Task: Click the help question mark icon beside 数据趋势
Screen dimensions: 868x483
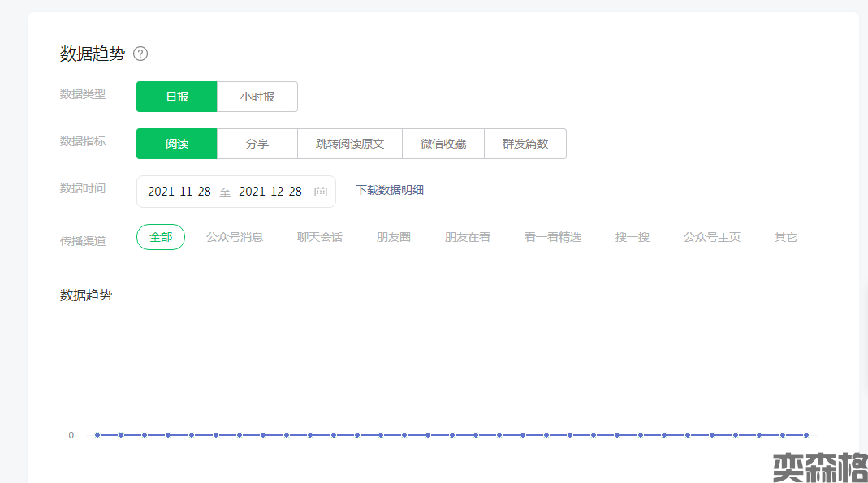Action: (140, 54)
